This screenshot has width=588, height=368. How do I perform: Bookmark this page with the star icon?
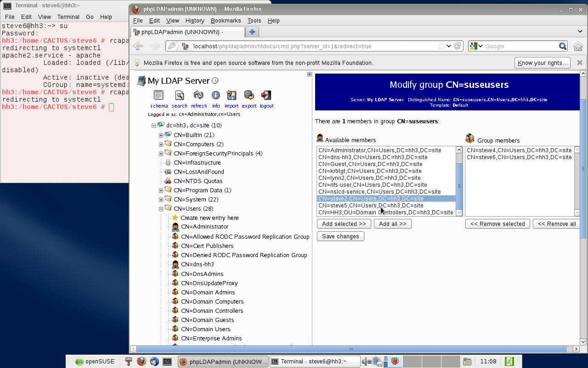click(441, 46)
